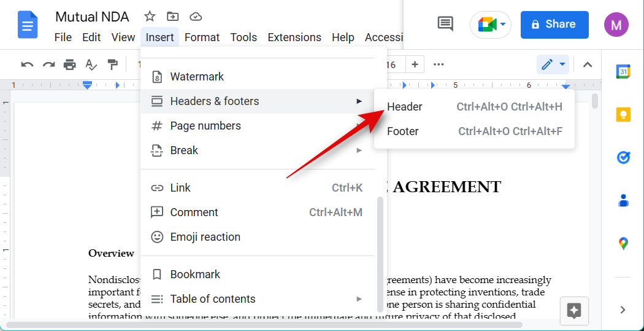Open Google Meet call dropdown
This screenshot has height=331, width=644.
coord(491,25)
